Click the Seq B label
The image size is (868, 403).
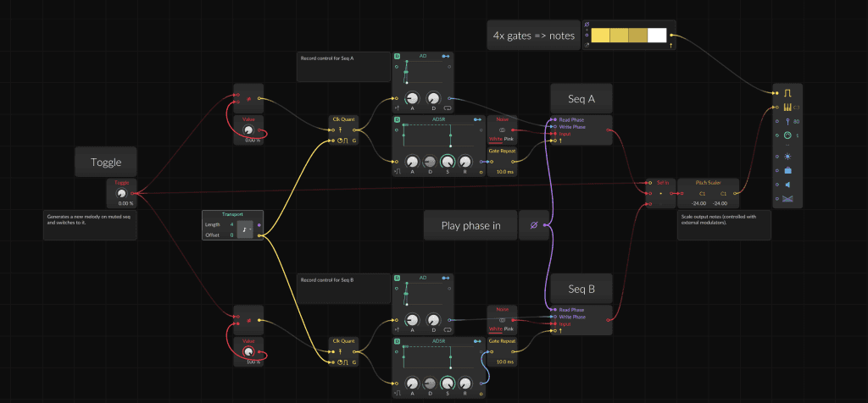click(581, 289)
